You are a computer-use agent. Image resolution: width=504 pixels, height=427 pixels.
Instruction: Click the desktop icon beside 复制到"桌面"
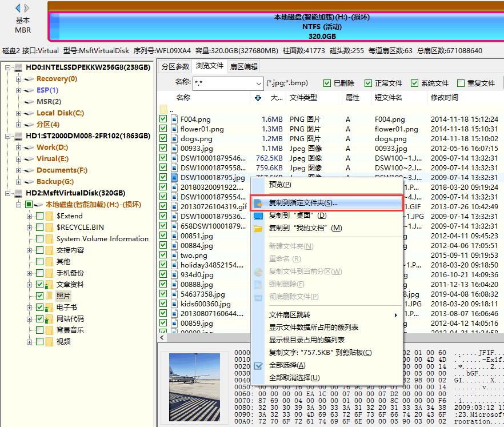coord(258,216)
